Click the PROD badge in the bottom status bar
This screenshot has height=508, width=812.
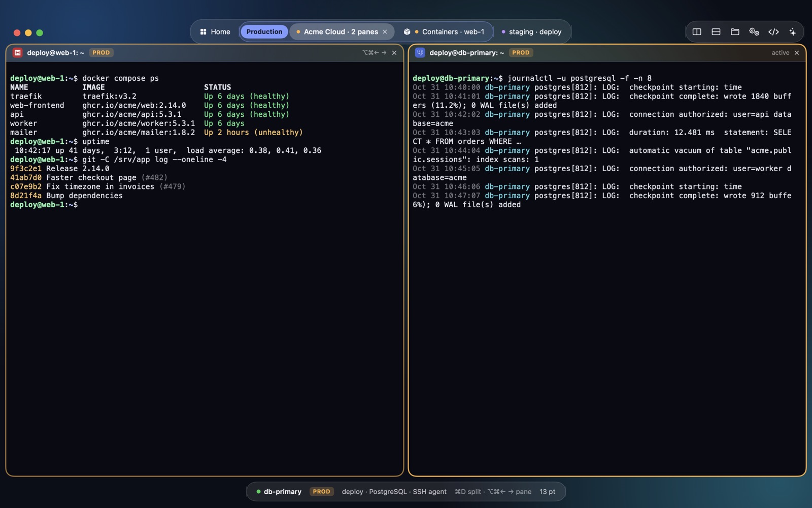(x=321, y=491)
